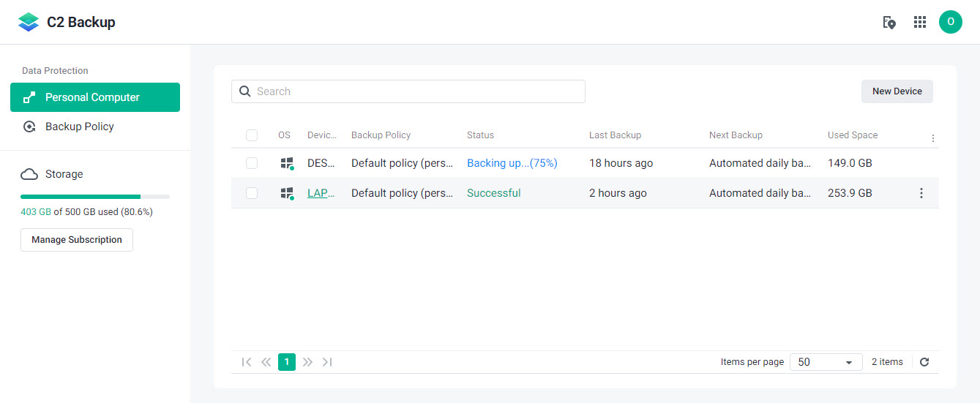
Task: Open the Items per page dropdown
Action: tap(826, 362)
